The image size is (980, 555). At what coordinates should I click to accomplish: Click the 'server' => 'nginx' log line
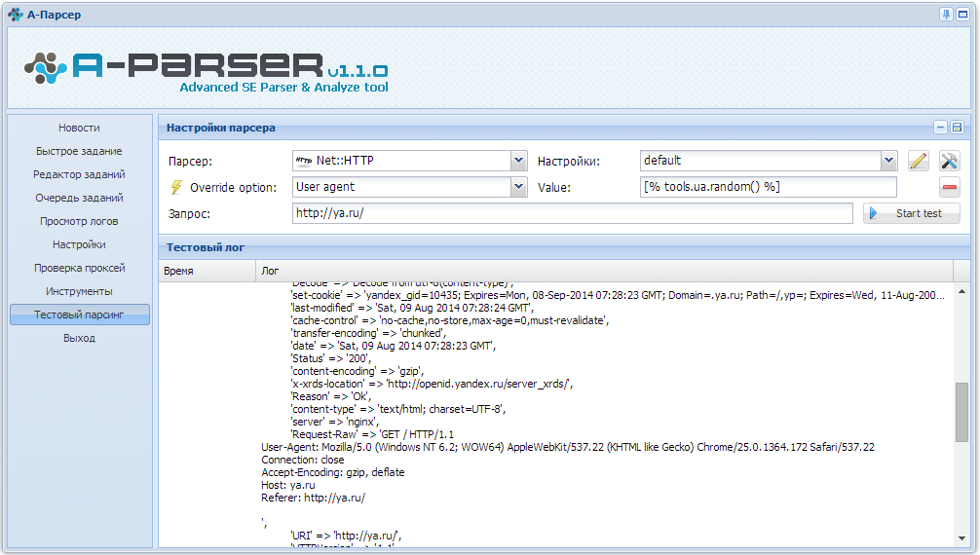pyautogui.click(x=335, y=422)
